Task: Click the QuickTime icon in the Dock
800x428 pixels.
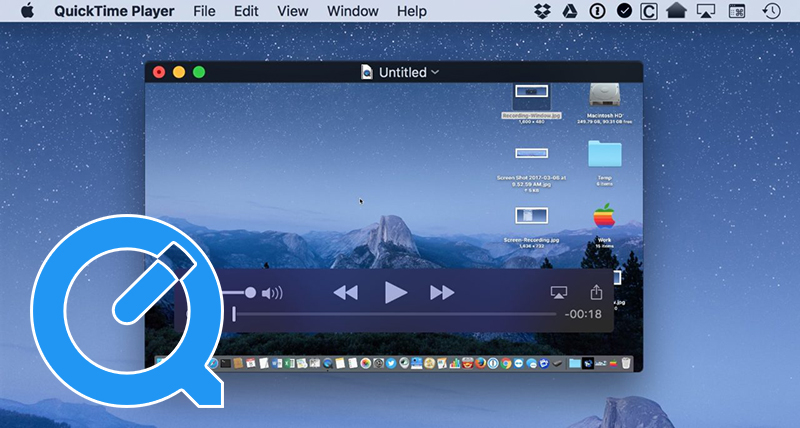Action: tap(328, 363)
